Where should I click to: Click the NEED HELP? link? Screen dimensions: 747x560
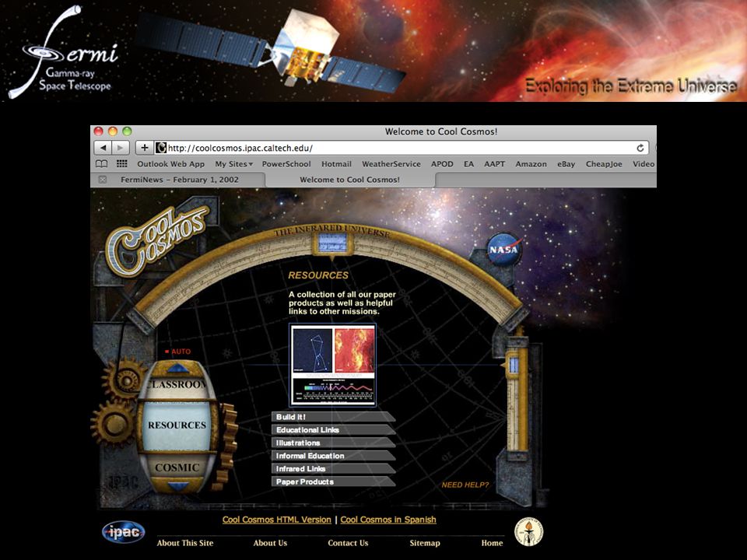[465, 485]
